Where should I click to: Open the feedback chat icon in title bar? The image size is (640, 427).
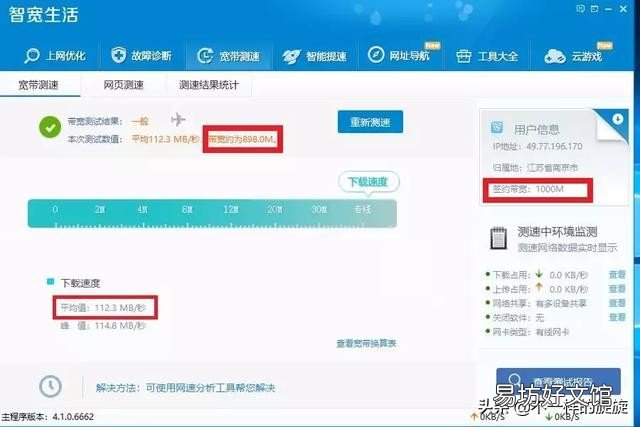(x=581, y=9)
